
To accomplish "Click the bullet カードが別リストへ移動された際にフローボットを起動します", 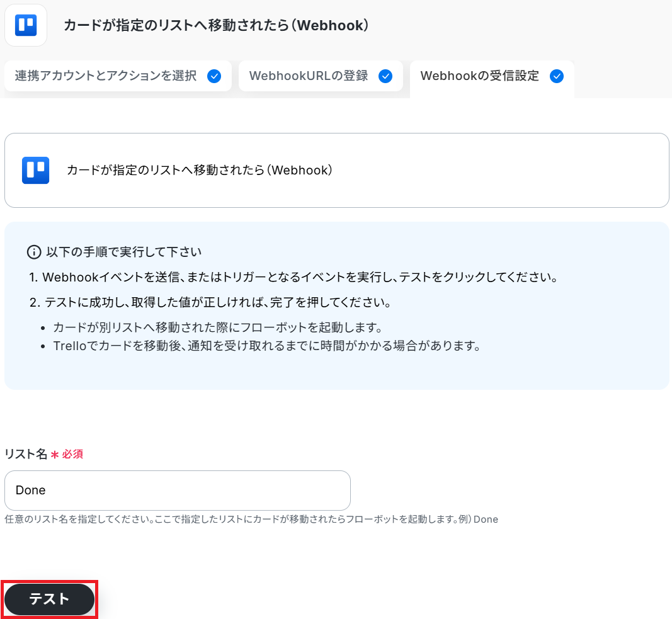I will (x=218, y=327).
